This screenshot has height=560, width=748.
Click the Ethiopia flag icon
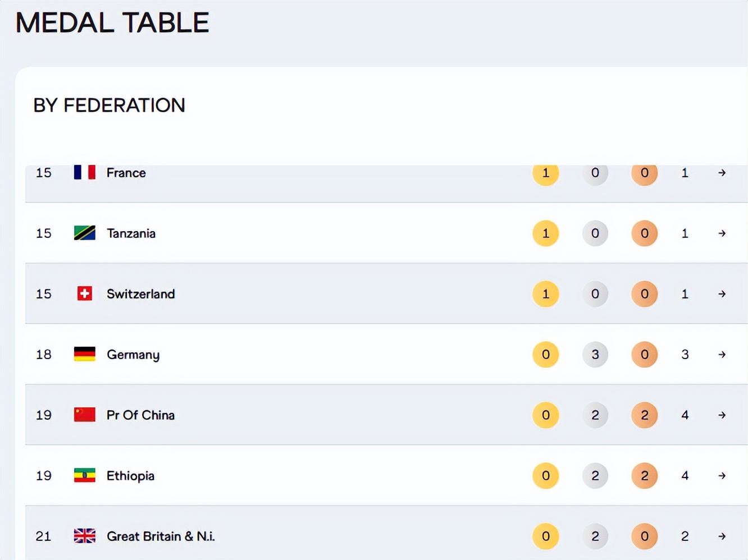tap(85, 475)
